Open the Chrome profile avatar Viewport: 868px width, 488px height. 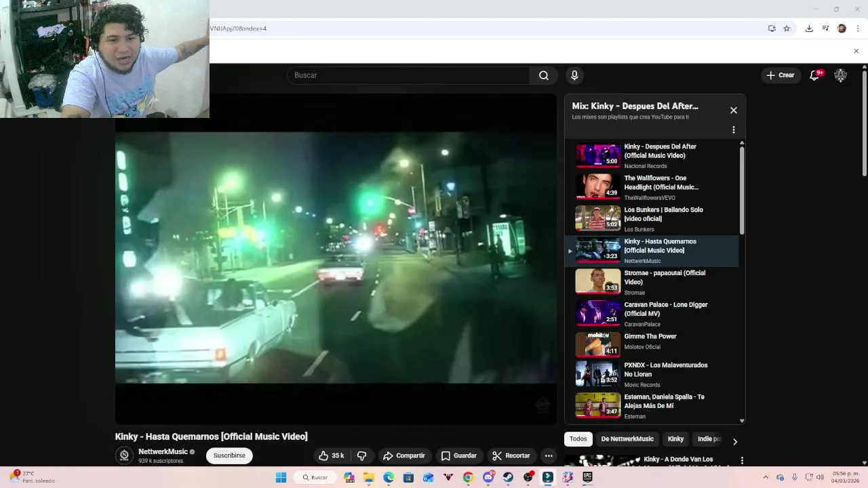[x=842, y=28]
